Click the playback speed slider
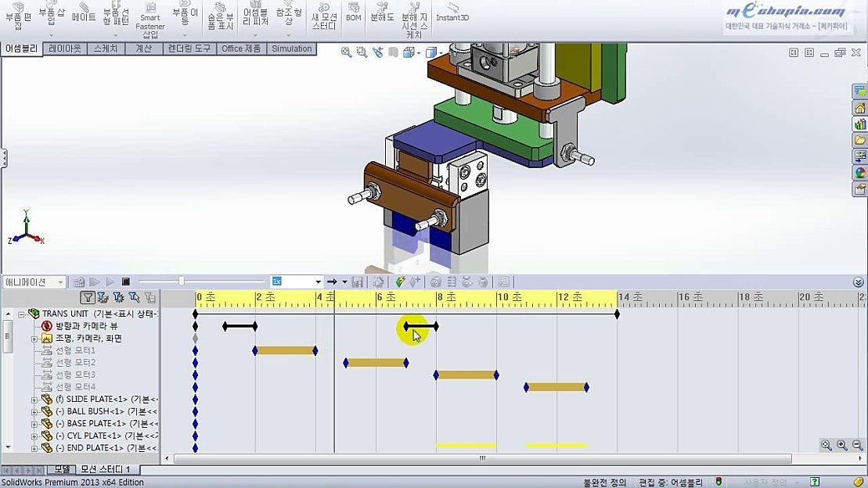Viewport: 868px width, 488px height. pyautogui.click(x=181, y=281)
